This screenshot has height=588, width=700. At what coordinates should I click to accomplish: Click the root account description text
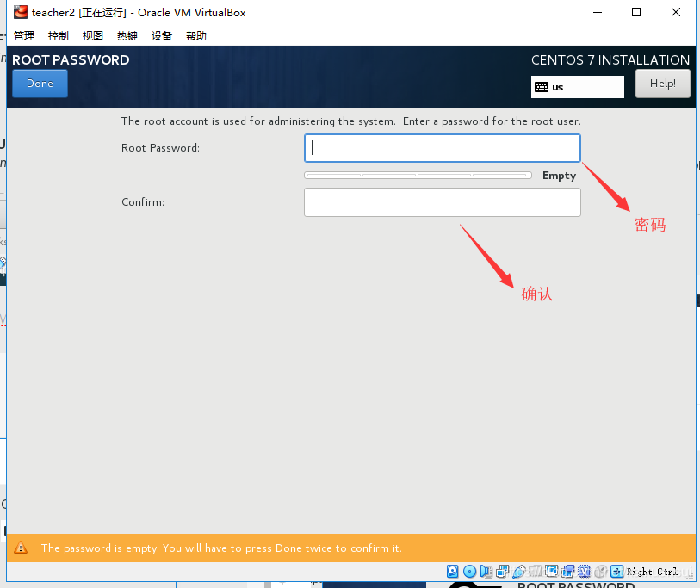tap(351, 121)
